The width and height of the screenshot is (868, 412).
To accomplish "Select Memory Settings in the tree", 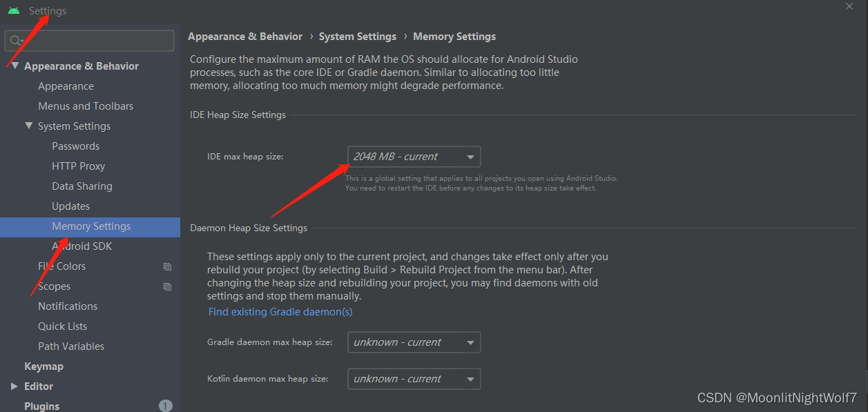I will click(x=90, y=226).
